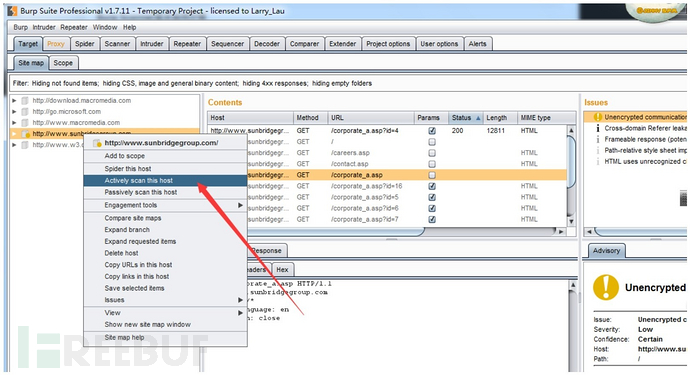Switch to the Spider tab
The image size is (690, 375).
[x=84, y=44]
